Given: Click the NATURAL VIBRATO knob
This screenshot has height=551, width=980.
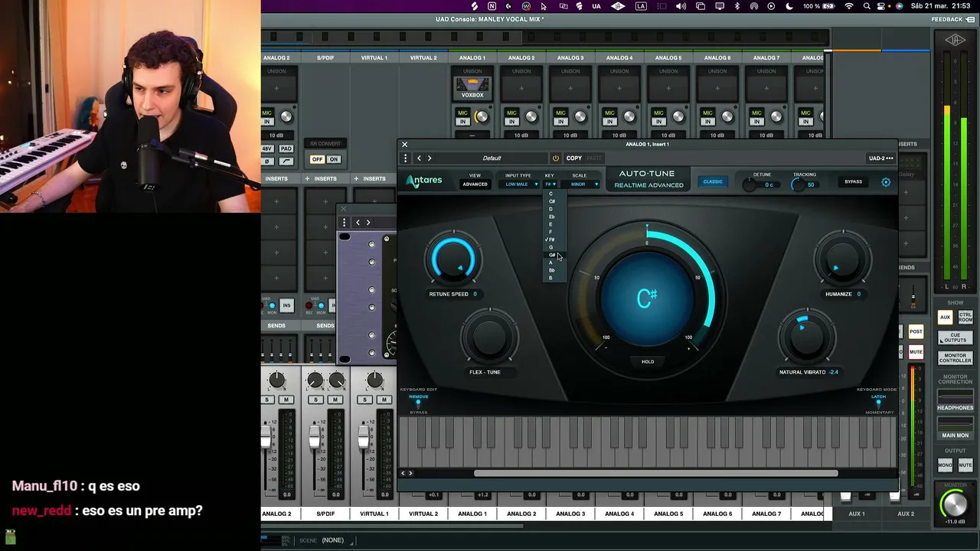Looking at the screenshot, I should coord(805,337).
